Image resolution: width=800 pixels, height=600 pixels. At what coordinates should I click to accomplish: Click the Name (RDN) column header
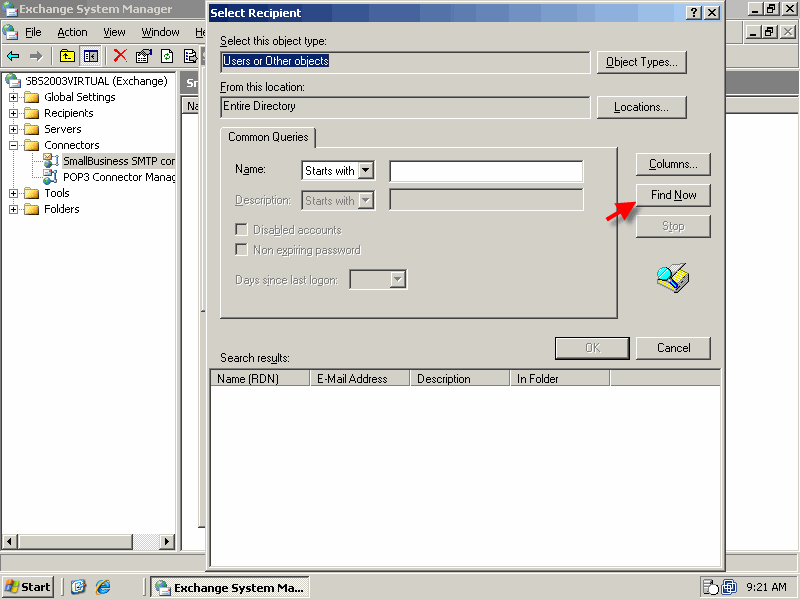[260, 379]
